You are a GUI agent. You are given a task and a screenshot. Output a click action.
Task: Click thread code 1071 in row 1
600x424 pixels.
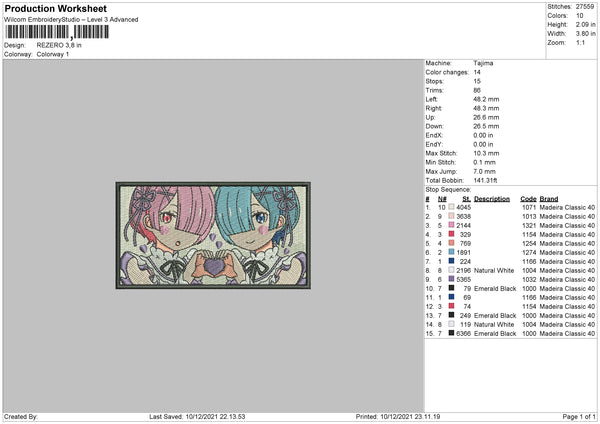point(529,207)
